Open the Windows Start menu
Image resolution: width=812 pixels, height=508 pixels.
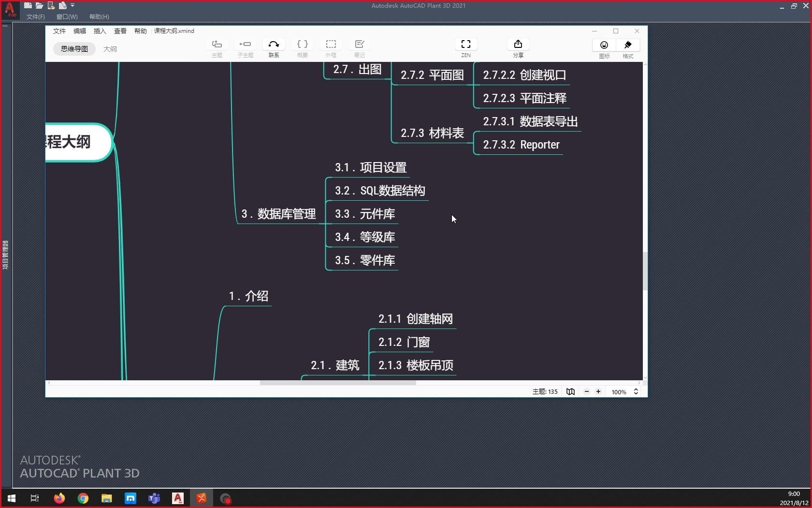point(12,498)
